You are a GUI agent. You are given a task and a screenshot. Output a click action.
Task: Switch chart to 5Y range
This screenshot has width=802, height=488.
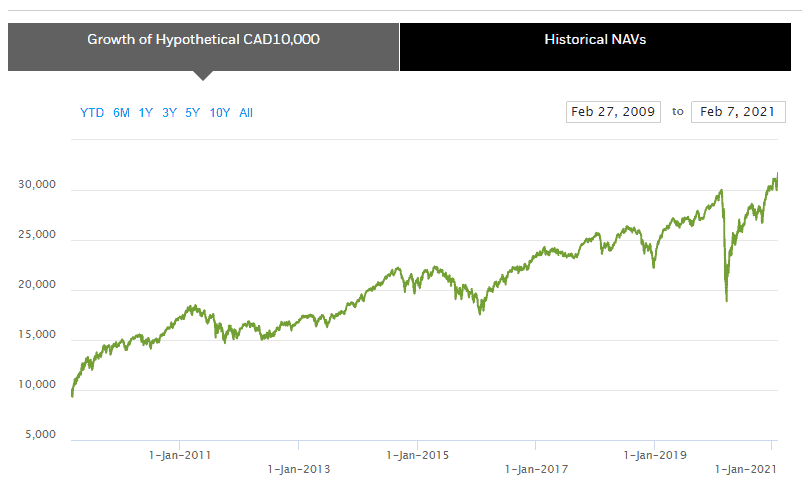click(192, 113)
